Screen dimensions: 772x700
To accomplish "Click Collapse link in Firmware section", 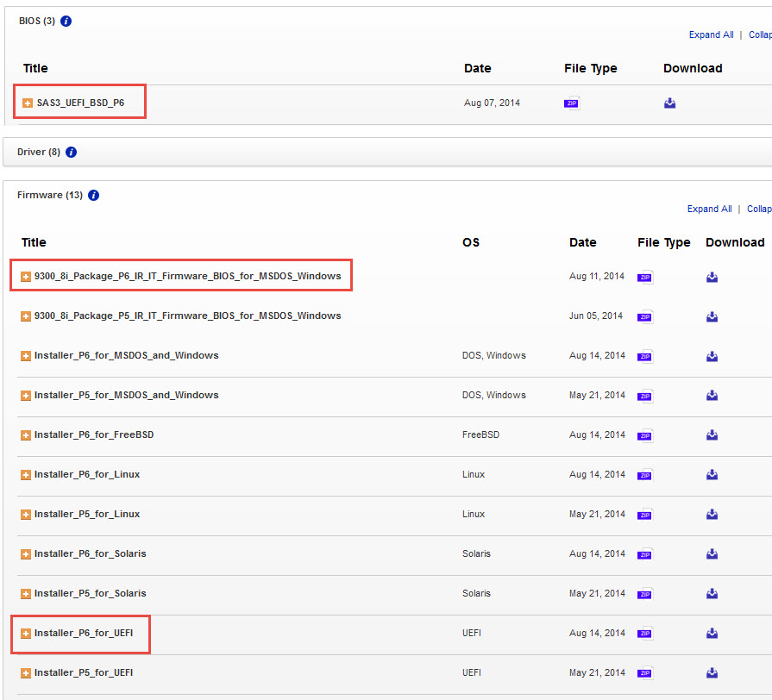I will coord(759,209).
